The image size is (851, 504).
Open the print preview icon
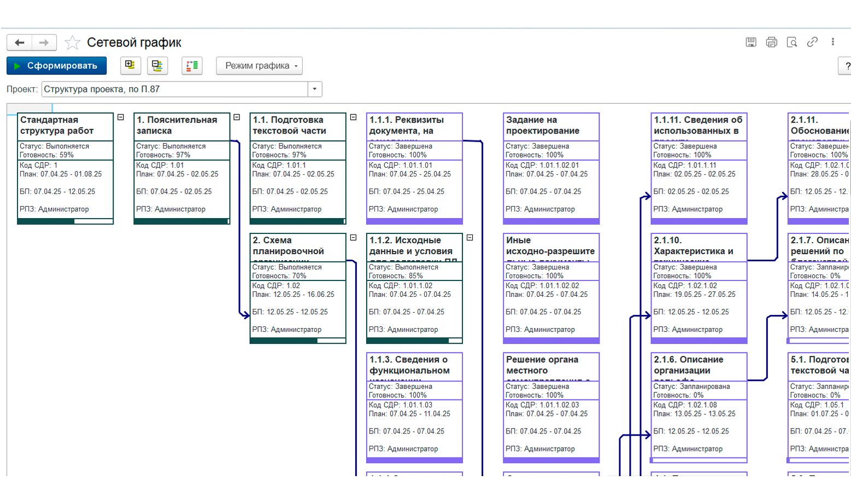(x=791, y=42)
